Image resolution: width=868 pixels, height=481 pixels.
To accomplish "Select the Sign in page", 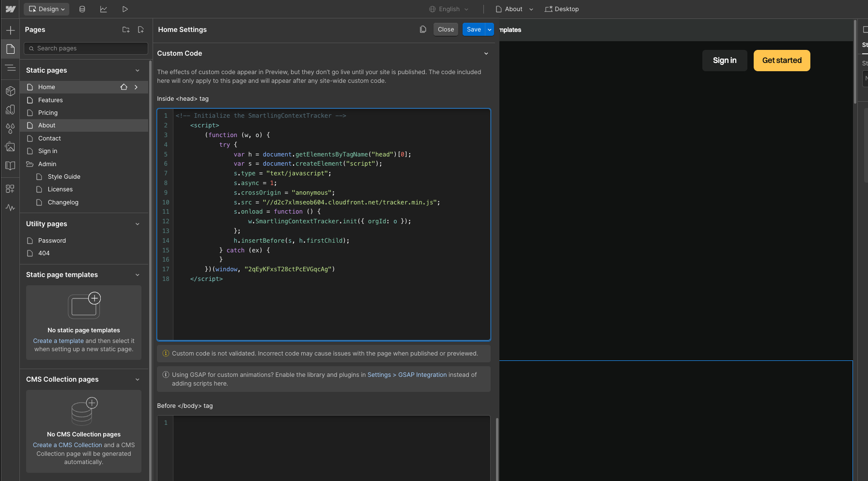I will pyautogui.click(x=84, y=151).
